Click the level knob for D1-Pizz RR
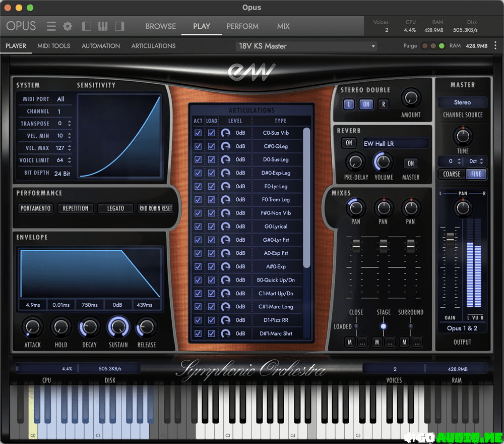Viewport: 504px width, 444px height. point(226,320)
